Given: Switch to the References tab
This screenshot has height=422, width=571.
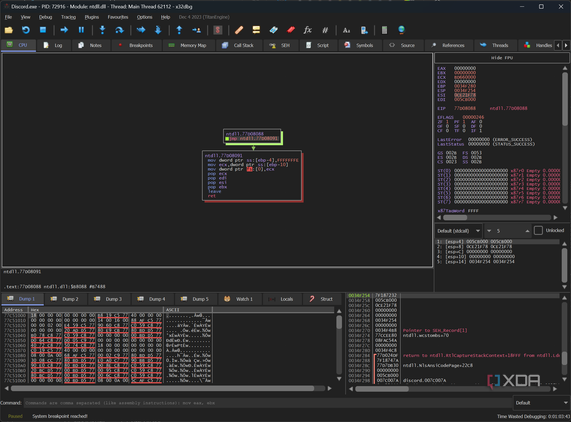Looking at the screenshot, I should pos(448,45).
